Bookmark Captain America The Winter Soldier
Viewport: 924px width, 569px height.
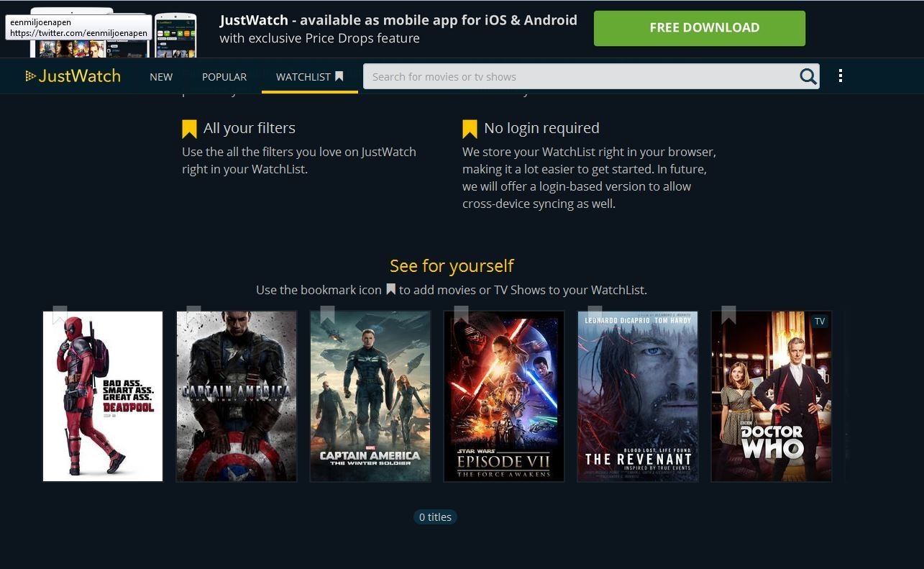[x=327, y=314]
